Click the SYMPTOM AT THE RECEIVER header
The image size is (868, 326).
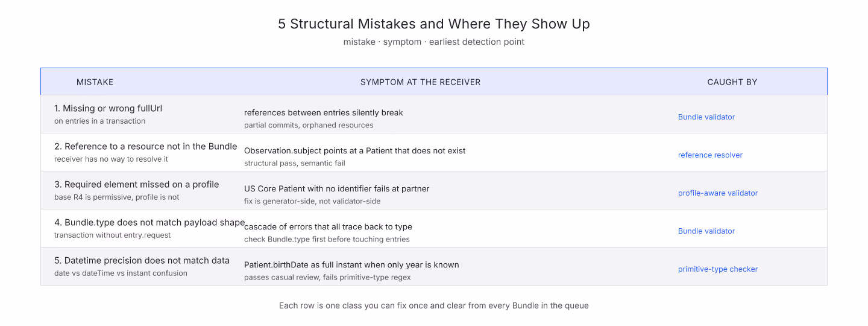coord(420,82)
